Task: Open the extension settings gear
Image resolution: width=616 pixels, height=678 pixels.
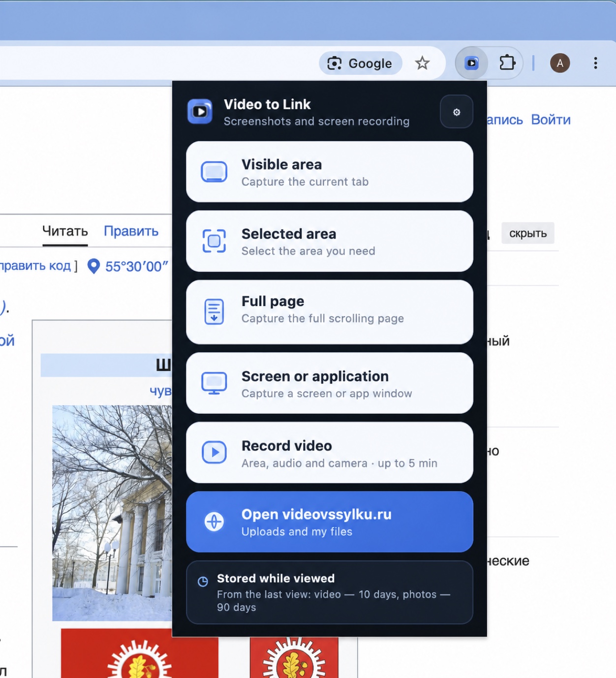Action: click(x=456, y=112)
